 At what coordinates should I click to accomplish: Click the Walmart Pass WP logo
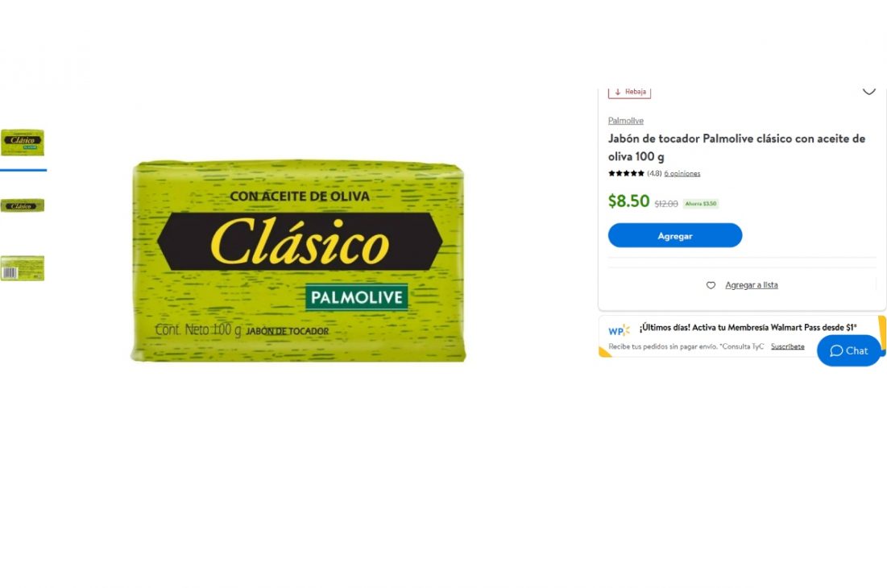pos(618,331)
